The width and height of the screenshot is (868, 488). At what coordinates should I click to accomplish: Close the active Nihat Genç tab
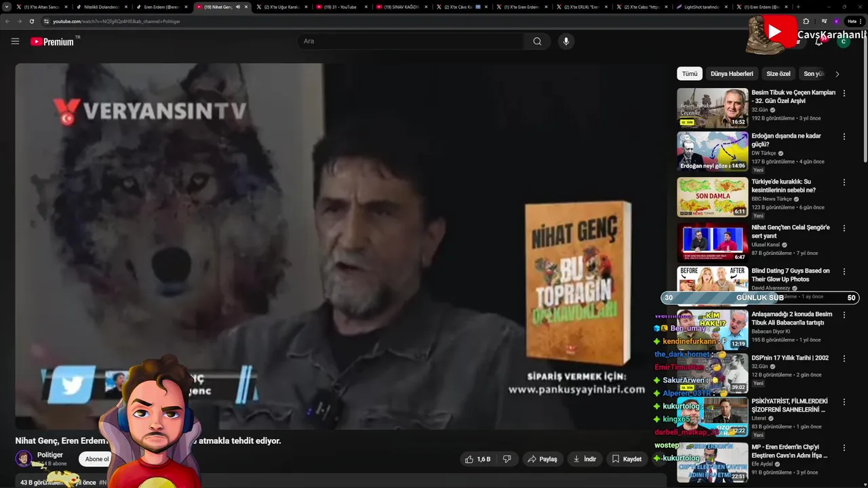click(x=246, y=7)
